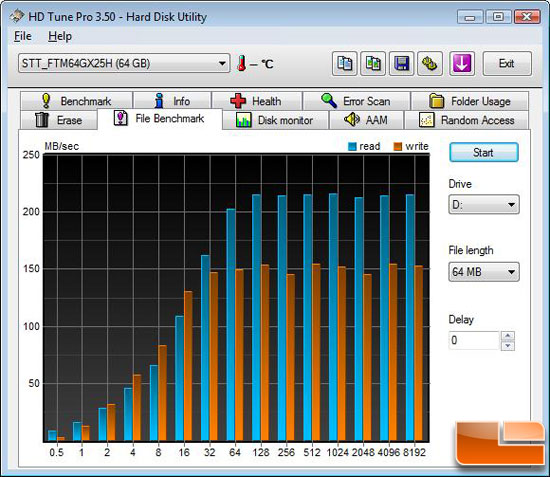Click the Folder Usage folder icon
Image resolution: width=550 pixels, height=477 pixels.
pyautogui.click(x=437, y=101)
